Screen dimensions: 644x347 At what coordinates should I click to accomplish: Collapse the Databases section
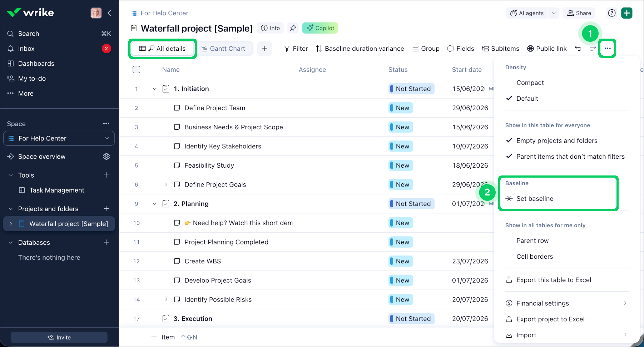point(11,242)
